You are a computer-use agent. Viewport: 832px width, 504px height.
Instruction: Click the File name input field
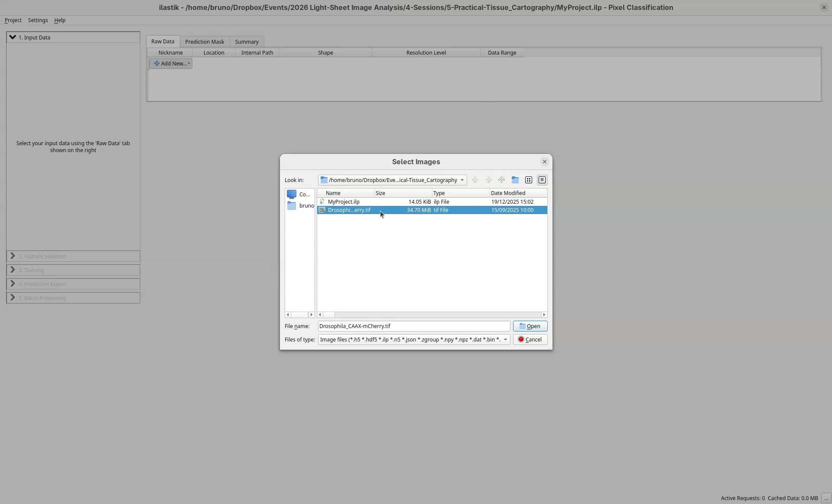pos(413,326)
